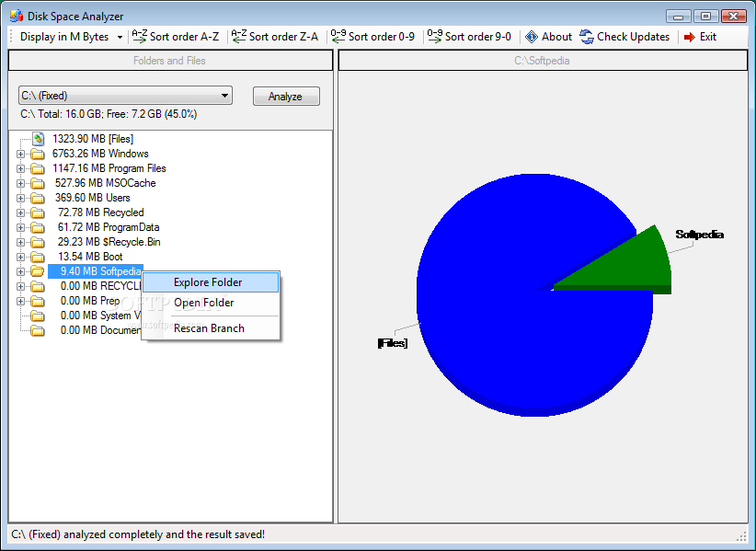The image size is (756, 551).
Task: Click the ProgramData folder icon
Action: (37, 227)
